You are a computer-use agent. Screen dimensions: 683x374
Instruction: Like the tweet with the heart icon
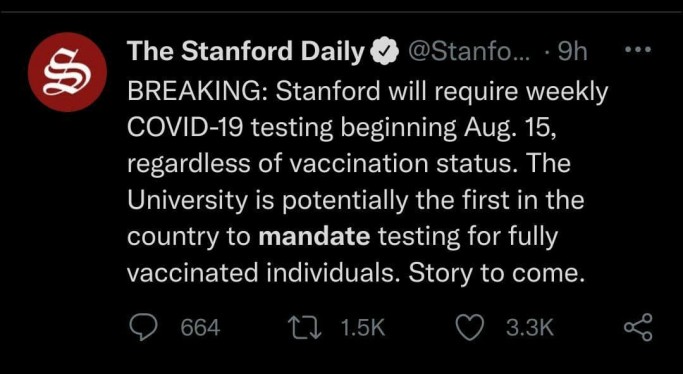tap(470, 327)
